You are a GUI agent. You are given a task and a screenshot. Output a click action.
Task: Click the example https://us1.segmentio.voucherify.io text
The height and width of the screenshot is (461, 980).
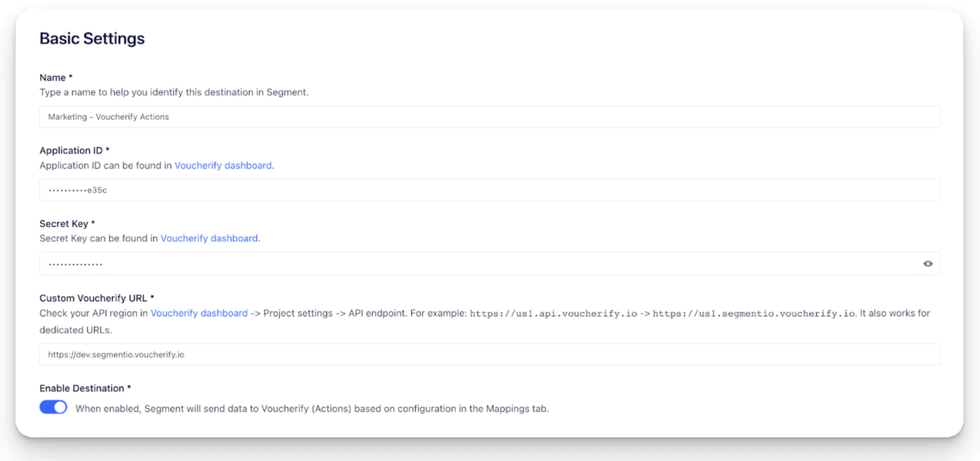pyautogui.click(x=753, y=313)
